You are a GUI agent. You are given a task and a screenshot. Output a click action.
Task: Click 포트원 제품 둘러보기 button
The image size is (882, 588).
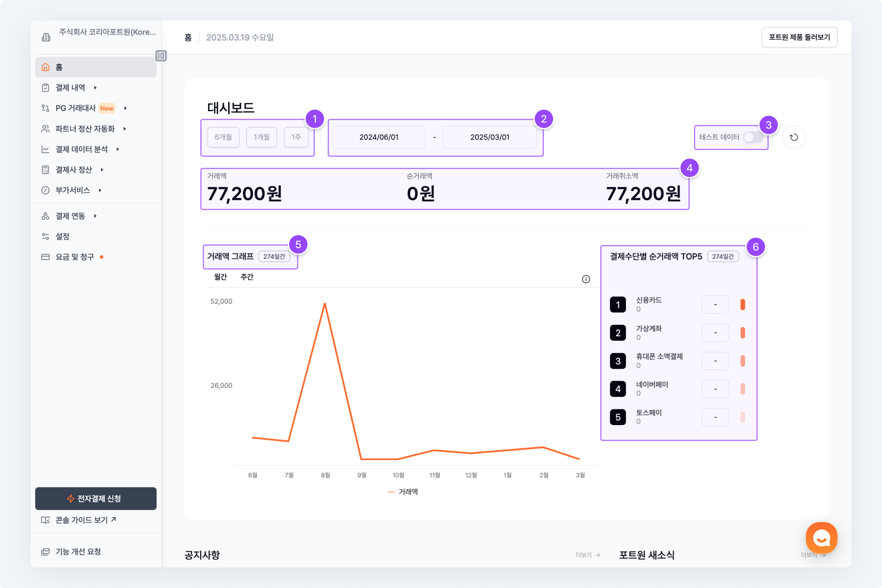click(x=799, y=37)
